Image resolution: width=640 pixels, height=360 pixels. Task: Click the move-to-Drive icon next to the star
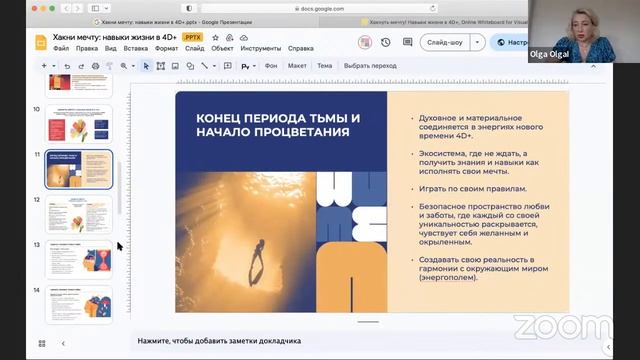(229, 38)
